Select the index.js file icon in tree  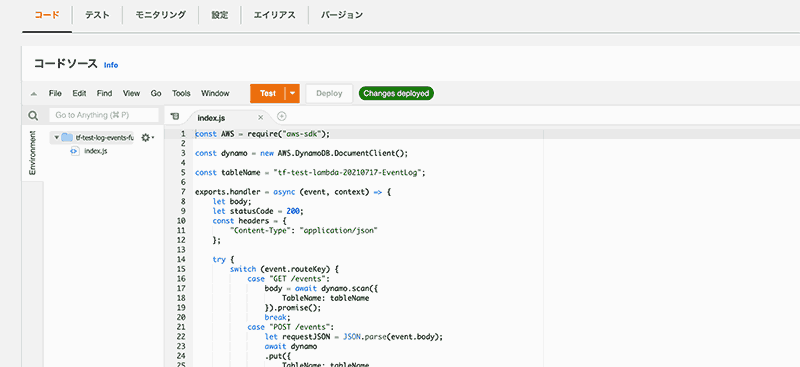(74, 151)
